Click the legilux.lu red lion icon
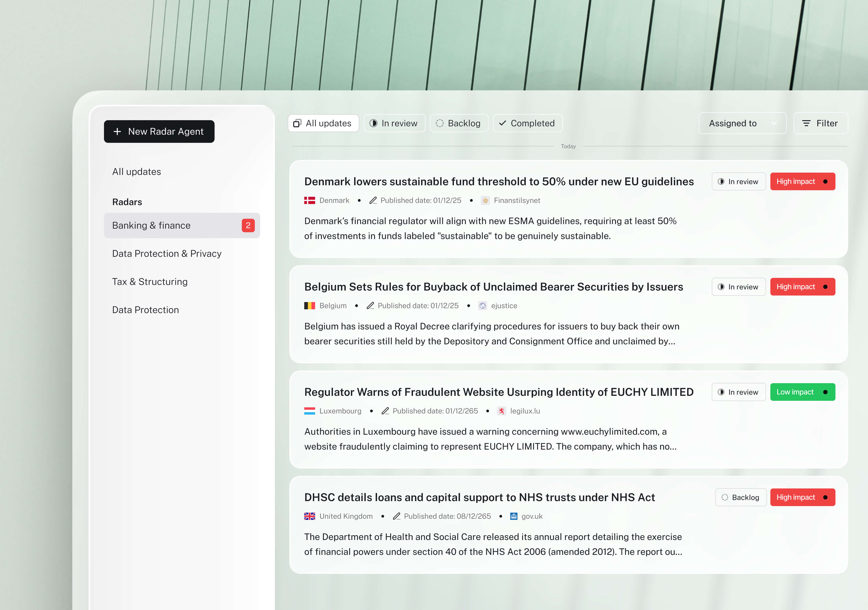 [501, 411]
